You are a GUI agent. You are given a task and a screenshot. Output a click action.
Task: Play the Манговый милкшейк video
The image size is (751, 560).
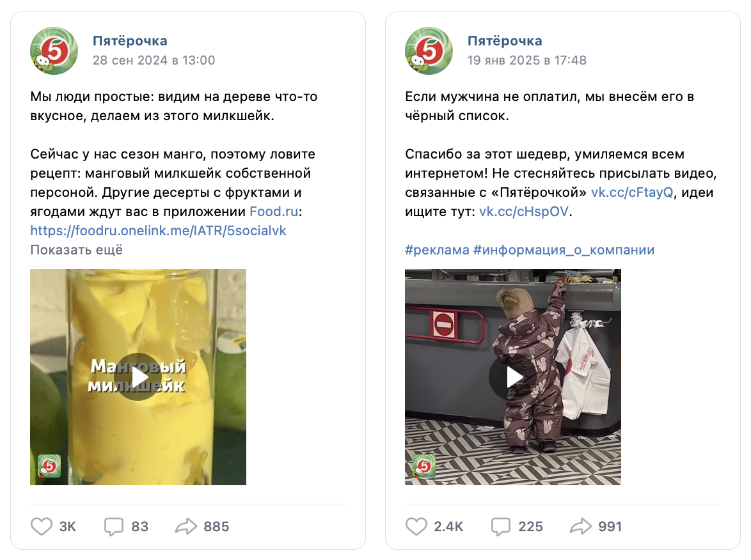coord(138,377)
